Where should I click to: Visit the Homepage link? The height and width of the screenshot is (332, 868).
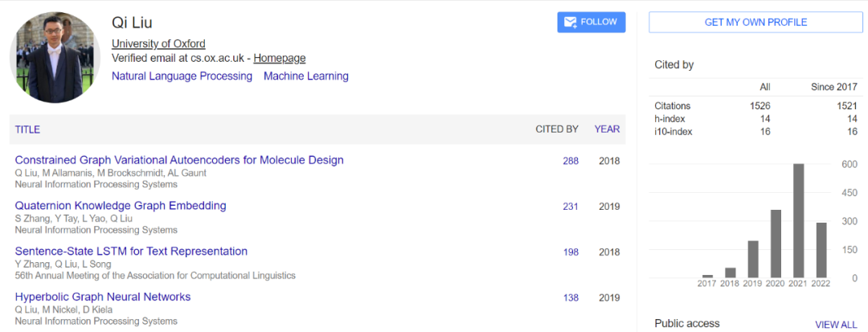point(280,58)
